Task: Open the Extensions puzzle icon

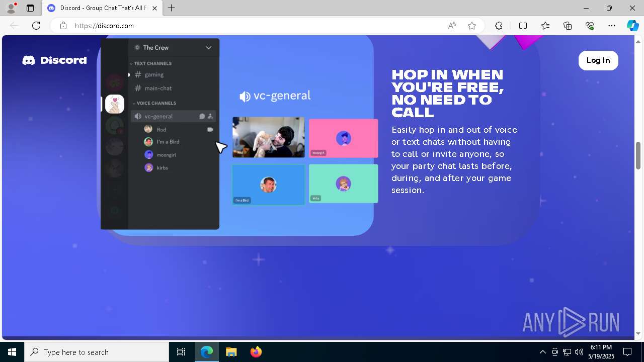Action: click(499, 26)
